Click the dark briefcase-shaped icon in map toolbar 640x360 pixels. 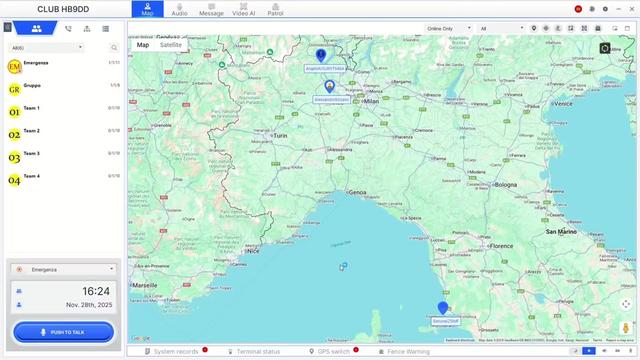click(598, 28)
